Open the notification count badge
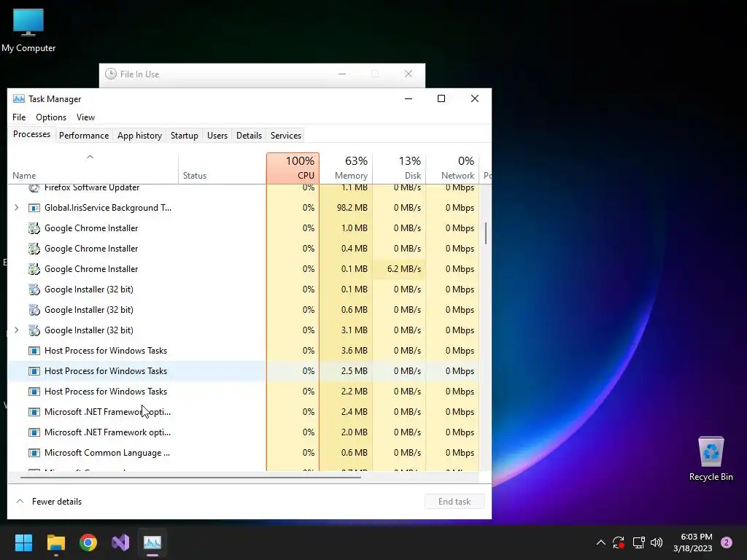Viewport: 747px width, 560px height. click(x=727, y=542)
